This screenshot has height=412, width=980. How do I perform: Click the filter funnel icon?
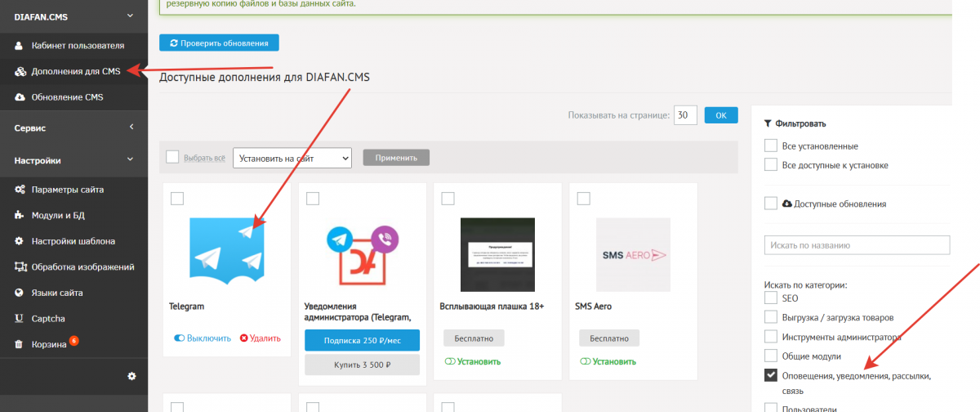(768, 123)
